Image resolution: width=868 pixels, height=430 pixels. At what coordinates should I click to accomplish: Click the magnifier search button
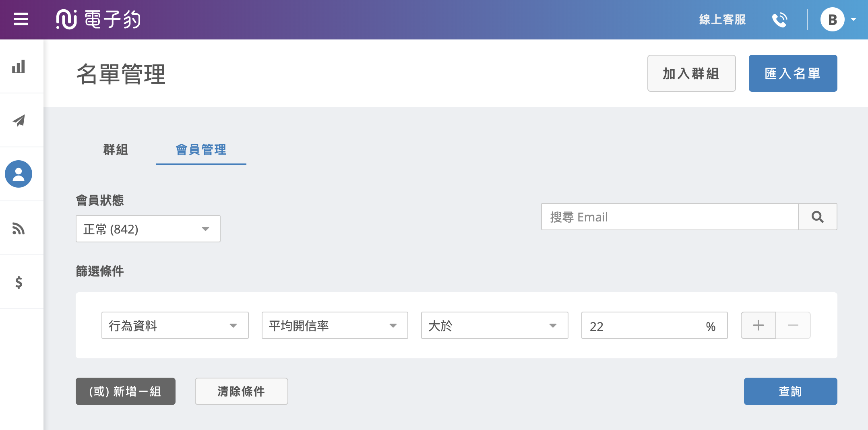point(817,217)
